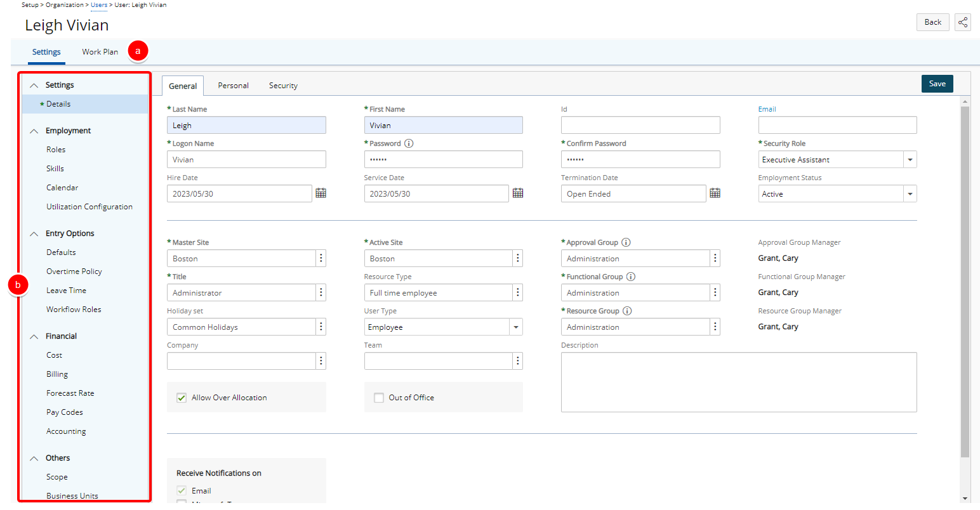Open Active Site lookup menu
Viewport: 980px width, 510px height.
pos(518,258)
